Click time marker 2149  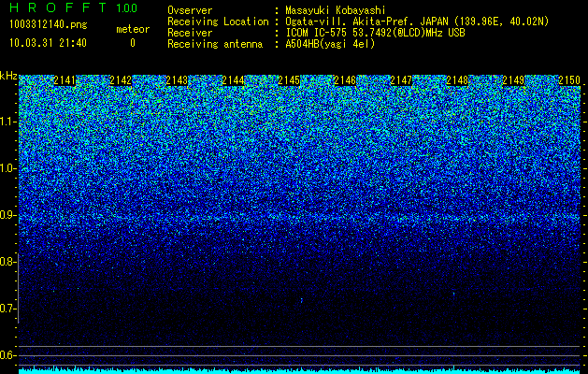(x=513, y=80)
